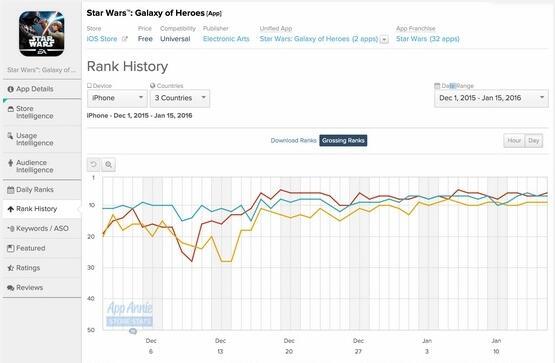Screen dimensions: 555x363
Task: Expand the 3 Countries dropdown
Action: coord(180,98)
